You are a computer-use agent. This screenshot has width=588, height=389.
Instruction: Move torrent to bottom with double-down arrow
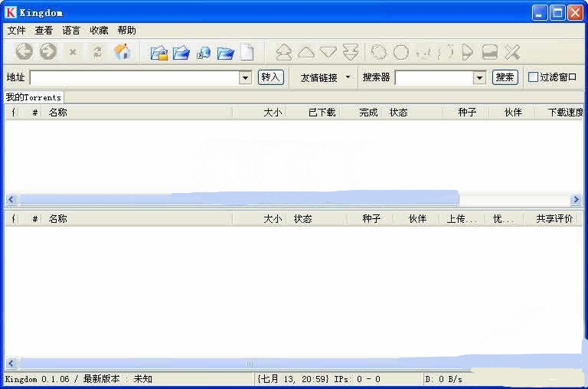[351, 52]
